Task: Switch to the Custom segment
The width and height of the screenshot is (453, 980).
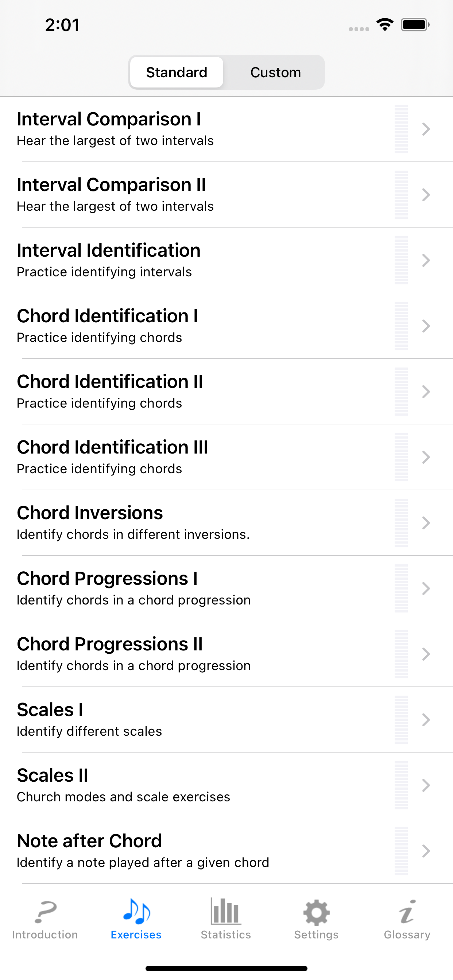Action: [x=276, y=72]
